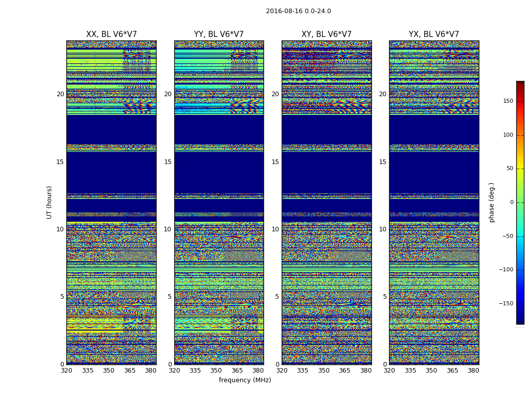Click the '10' hour tick of YX plot
The image size is (532, 405).
pos(383,229)
